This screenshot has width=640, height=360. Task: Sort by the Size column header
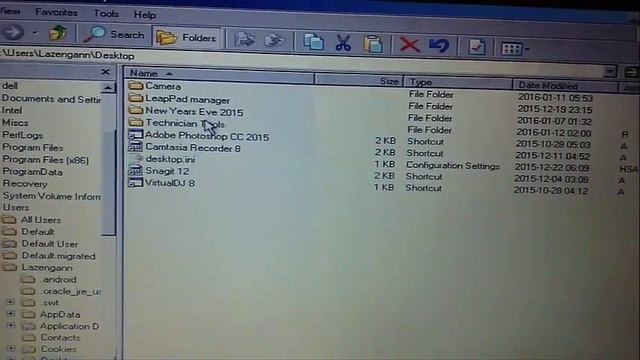359,80
